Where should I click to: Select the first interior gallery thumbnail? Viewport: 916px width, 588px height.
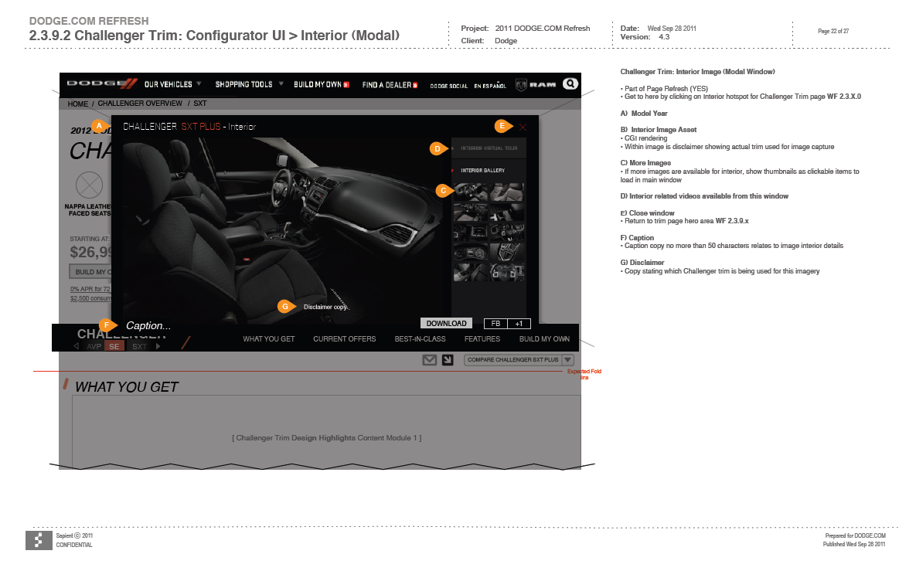[470, 192]
